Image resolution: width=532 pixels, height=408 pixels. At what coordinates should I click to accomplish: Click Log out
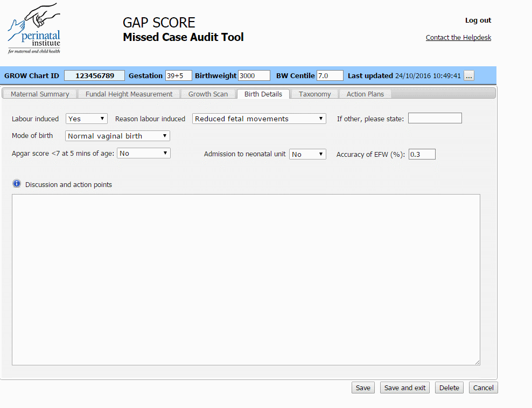478,20
